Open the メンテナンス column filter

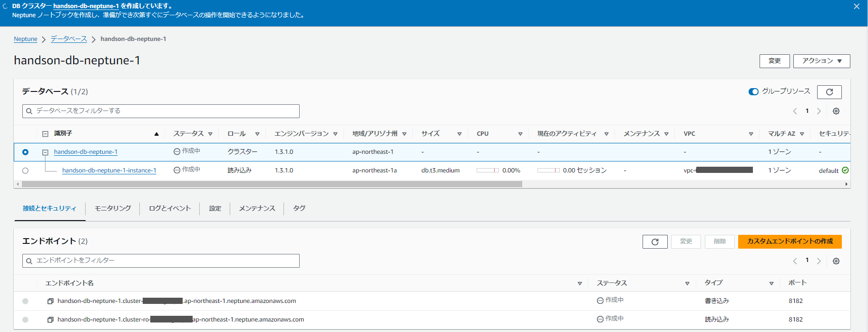(666, 134)
